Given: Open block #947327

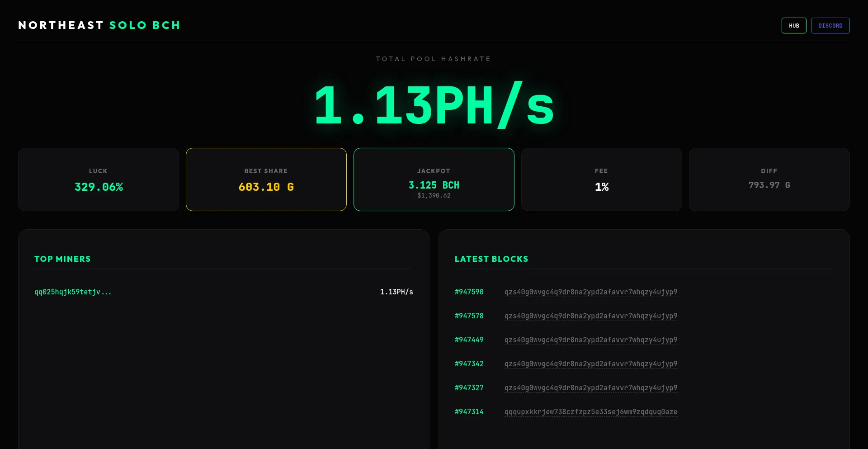Looking at the screenshot, I should 469,388.
